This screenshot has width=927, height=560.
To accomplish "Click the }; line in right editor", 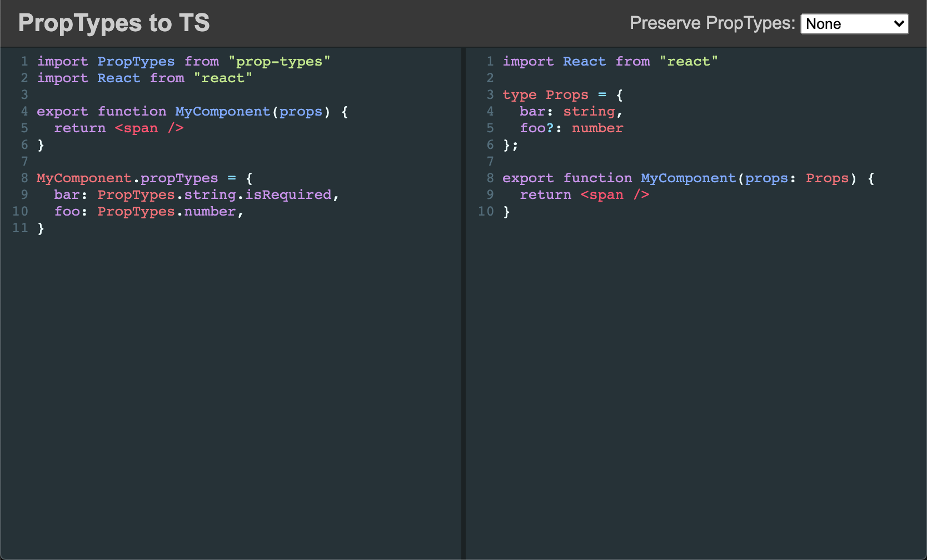I will (x=510, y=144).
